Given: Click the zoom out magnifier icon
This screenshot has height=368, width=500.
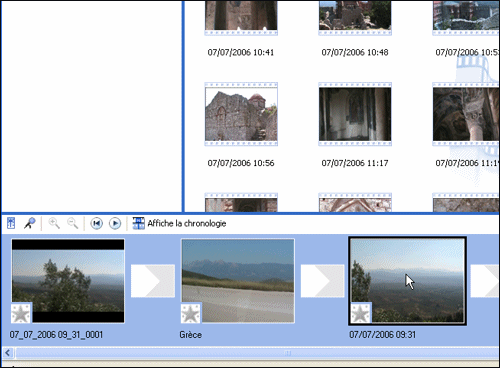Looking at the screenshot, I should tap(73, 223).
